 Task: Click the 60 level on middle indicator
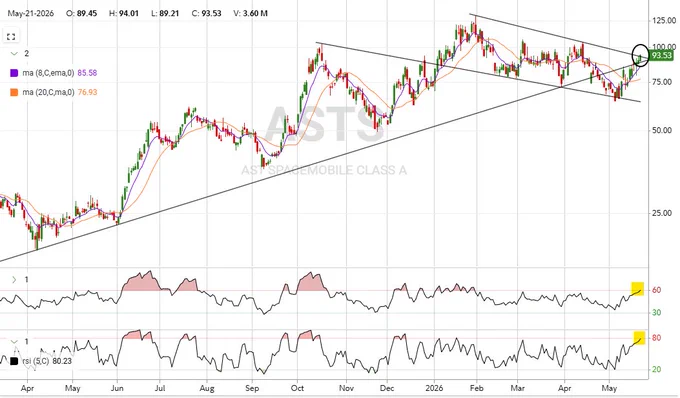657,290
